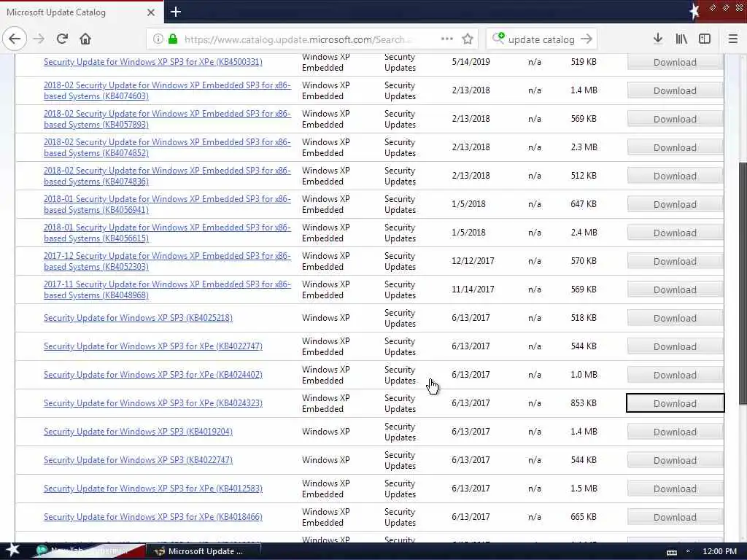The height and width of the screenshot is (560, 747).
Task: Click the green padlock security icon
Action: pos(173,39)
